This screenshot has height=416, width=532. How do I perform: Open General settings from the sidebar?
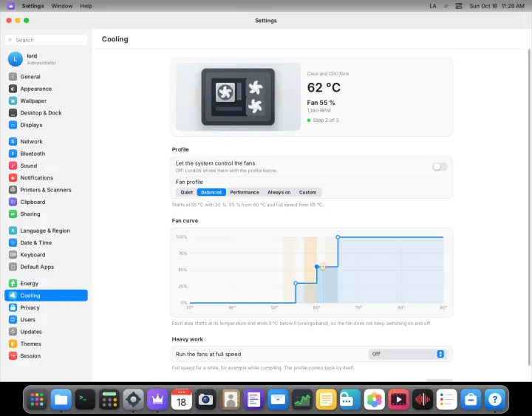(46, 77)
